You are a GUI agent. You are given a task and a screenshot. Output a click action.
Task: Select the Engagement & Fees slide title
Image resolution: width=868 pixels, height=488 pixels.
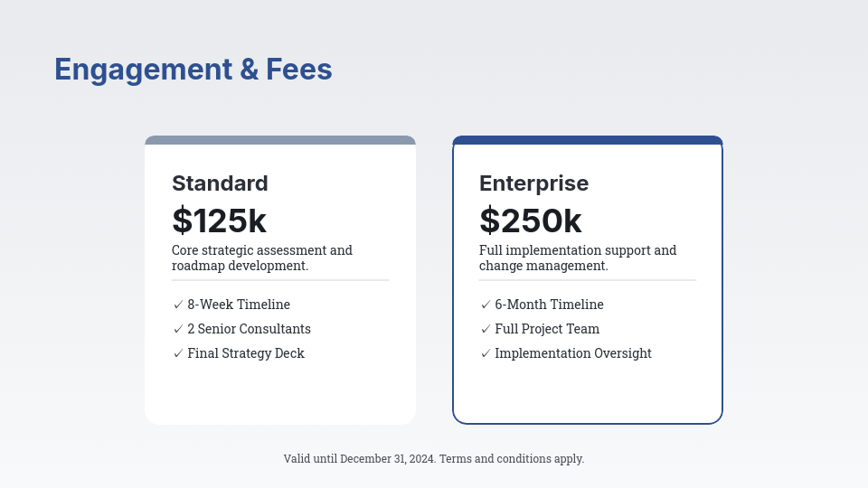pyautogui.click(x=193, y=70)
